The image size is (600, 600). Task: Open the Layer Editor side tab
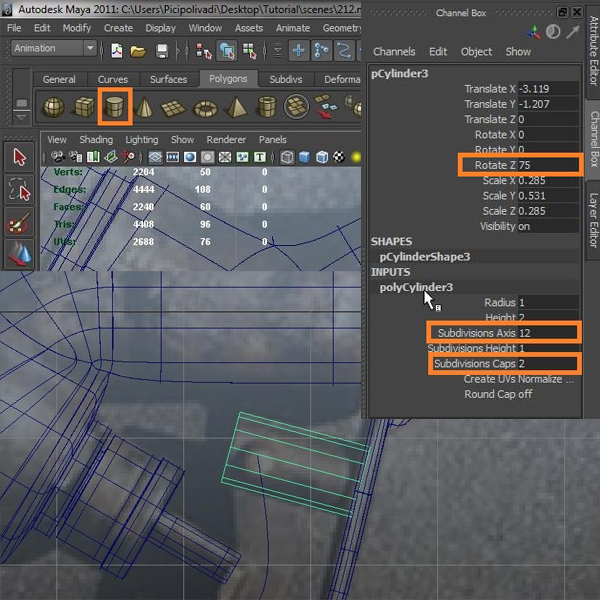click(x=593, y=220)
